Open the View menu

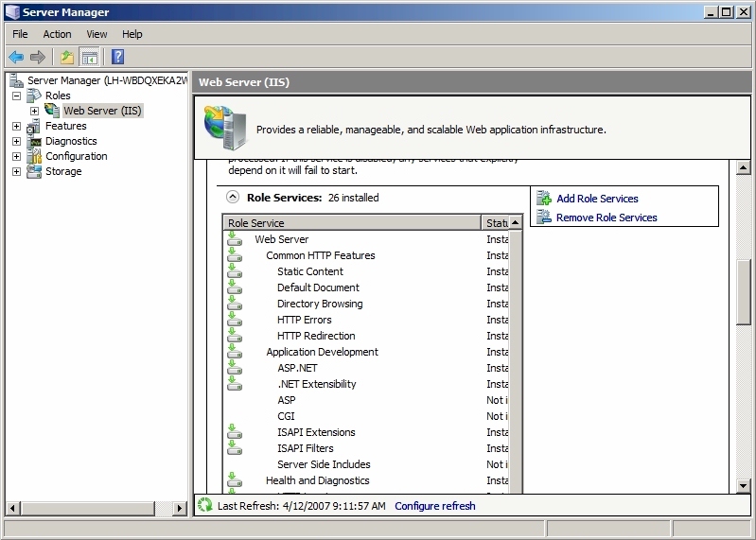point(97,34)
